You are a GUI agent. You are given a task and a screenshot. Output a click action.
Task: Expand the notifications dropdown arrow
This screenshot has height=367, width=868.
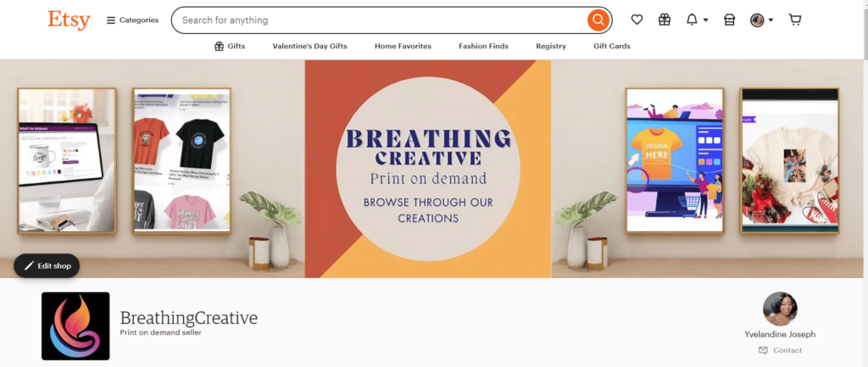706,20
